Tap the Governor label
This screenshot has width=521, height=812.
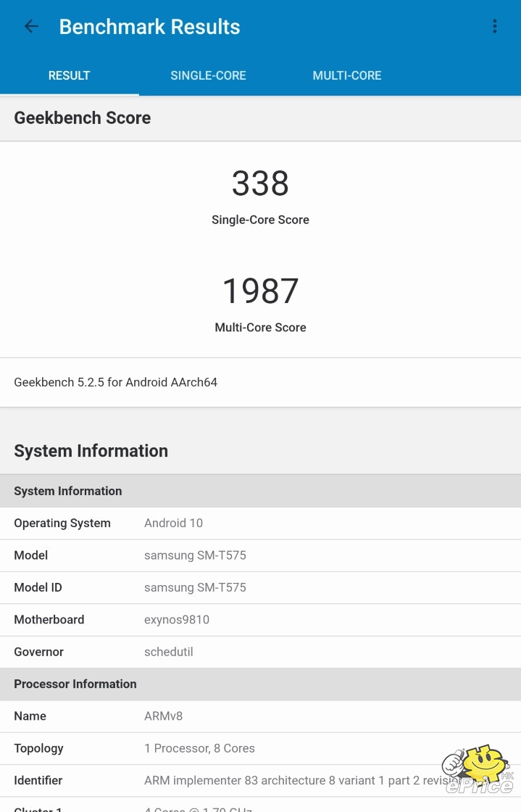(39, 652)
